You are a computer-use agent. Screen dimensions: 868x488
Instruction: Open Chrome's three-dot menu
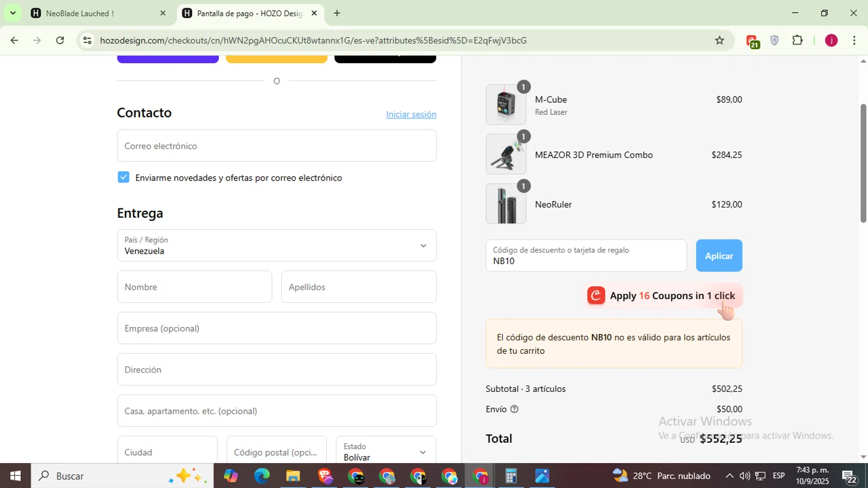854,41
